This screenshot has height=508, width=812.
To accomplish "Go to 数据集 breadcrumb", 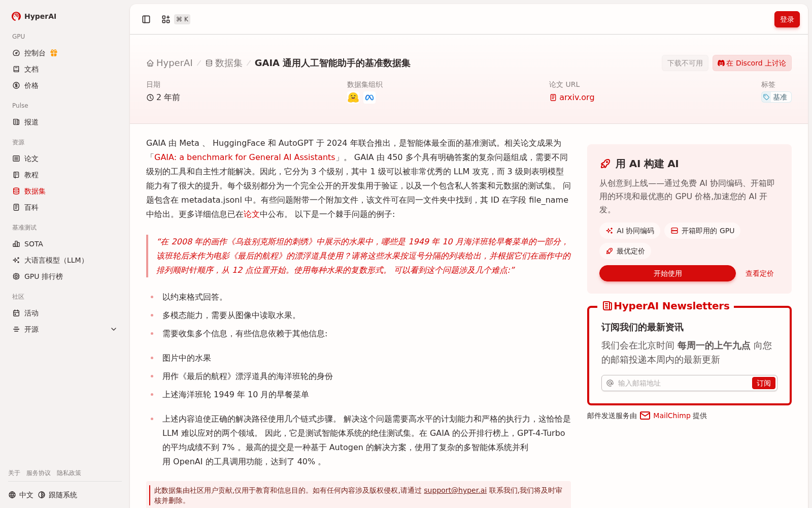I will [x=224, y=63].
